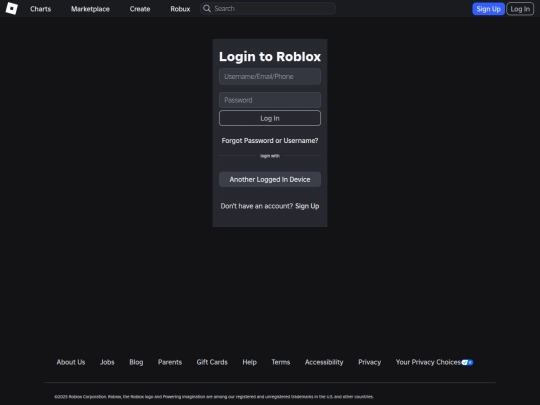Click the blue Sign Up button
This screenshot has width=540, height=405.
click(x=488, y=9)
